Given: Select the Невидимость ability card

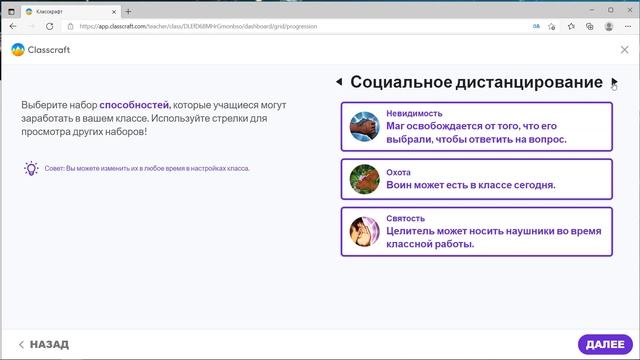Looking at the screenshot, I should point(477,127).
